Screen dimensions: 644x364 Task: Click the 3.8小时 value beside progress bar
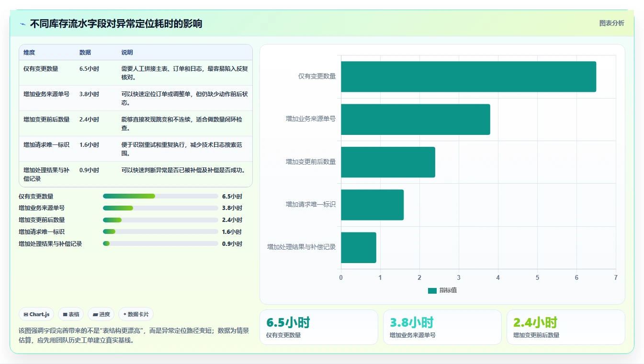coord(232,208)
